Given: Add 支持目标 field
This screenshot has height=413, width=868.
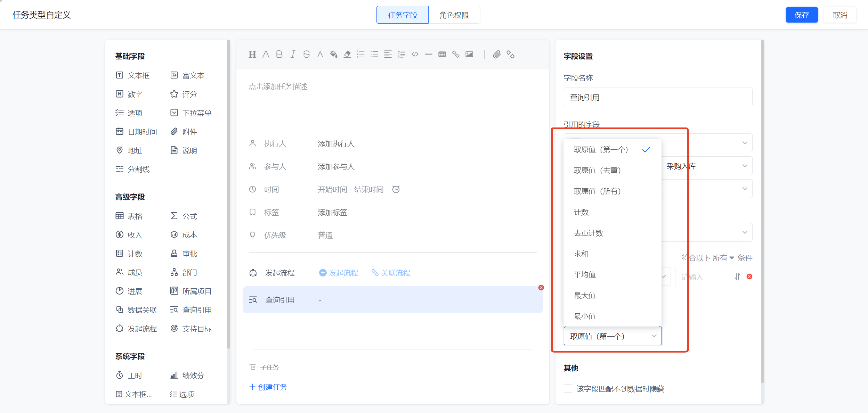Looking at the screenshot, I should [x=191, y=329].
